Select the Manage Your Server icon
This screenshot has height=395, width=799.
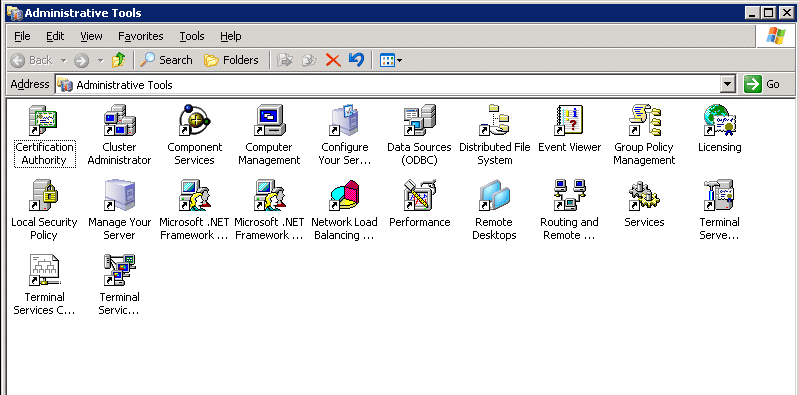coord(119,195)
